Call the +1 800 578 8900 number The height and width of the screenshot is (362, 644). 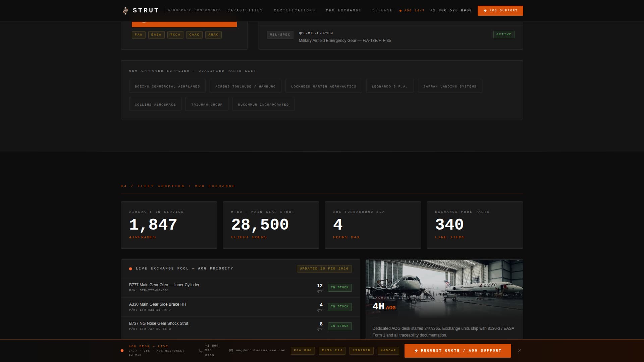pyautogui.click(x=450, y=10)
